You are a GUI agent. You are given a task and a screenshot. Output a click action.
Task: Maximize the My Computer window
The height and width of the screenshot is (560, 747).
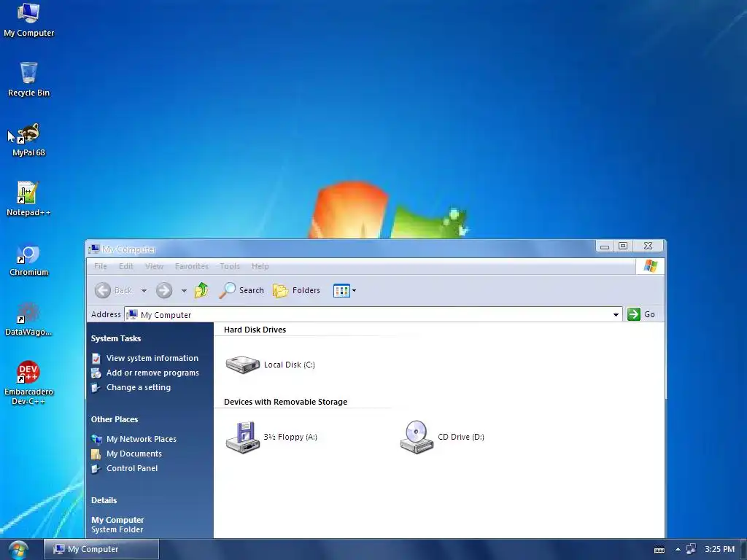[623, 246]
